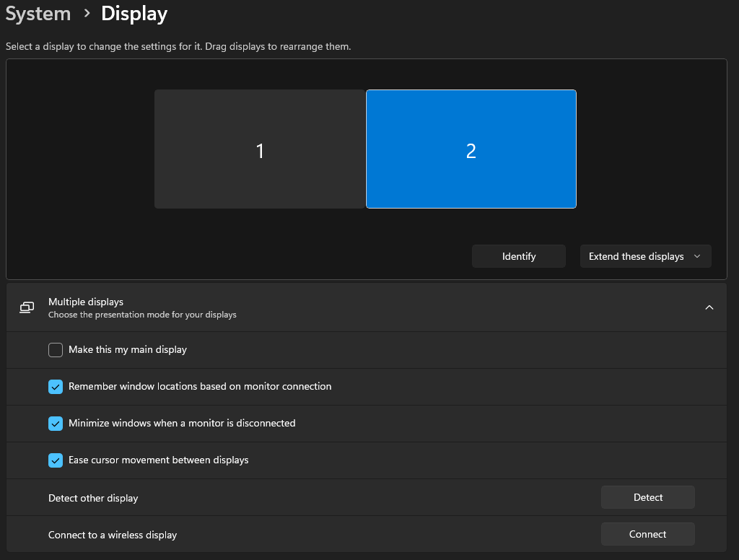Uncheck Minimize windows when a monitor is disconnected
The width and height of the screenshot is (739, 560).
coord(56,424)
